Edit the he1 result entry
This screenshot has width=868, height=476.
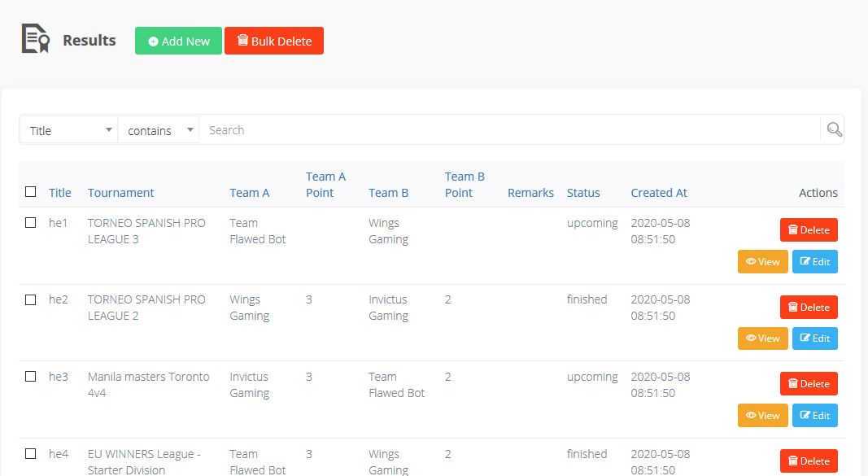(x=815, y=262)
